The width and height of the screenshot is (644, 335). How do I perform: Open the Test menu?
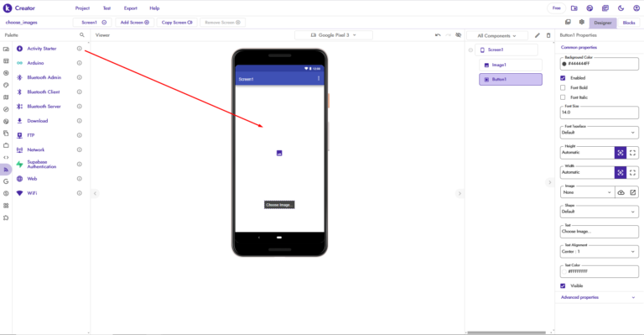(x=106, y=8)
